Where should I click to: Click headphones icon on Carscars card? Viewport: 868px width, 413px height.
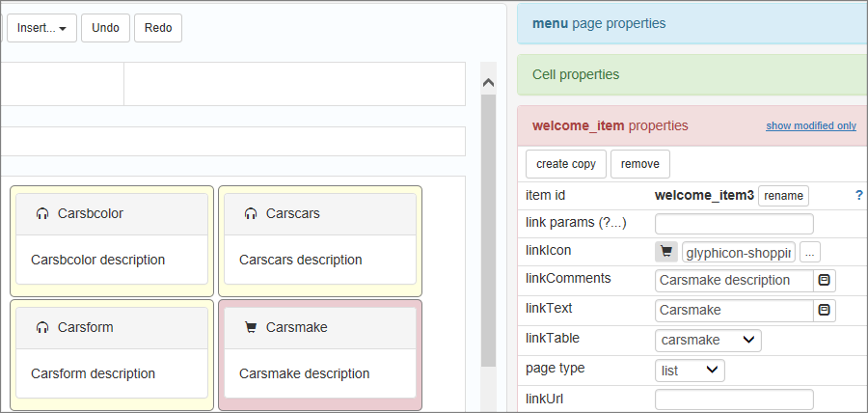(251, 213)
